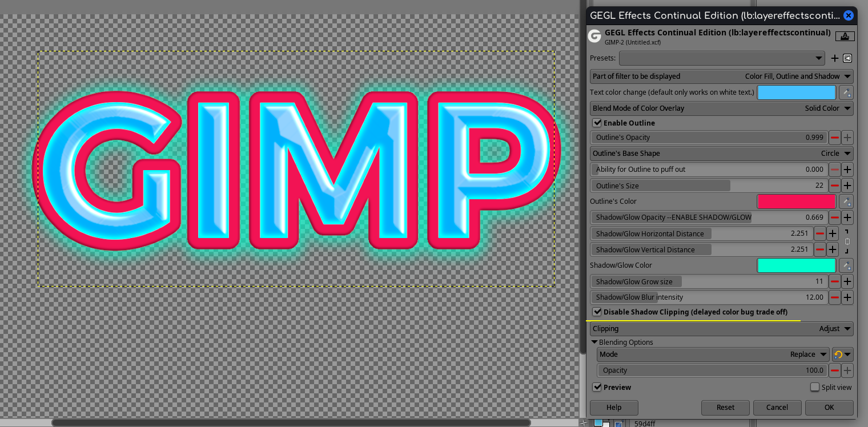The image size is (868, 427).
Task: Click the GEGL logo icon in dialog header
Action: click(595, 37)
